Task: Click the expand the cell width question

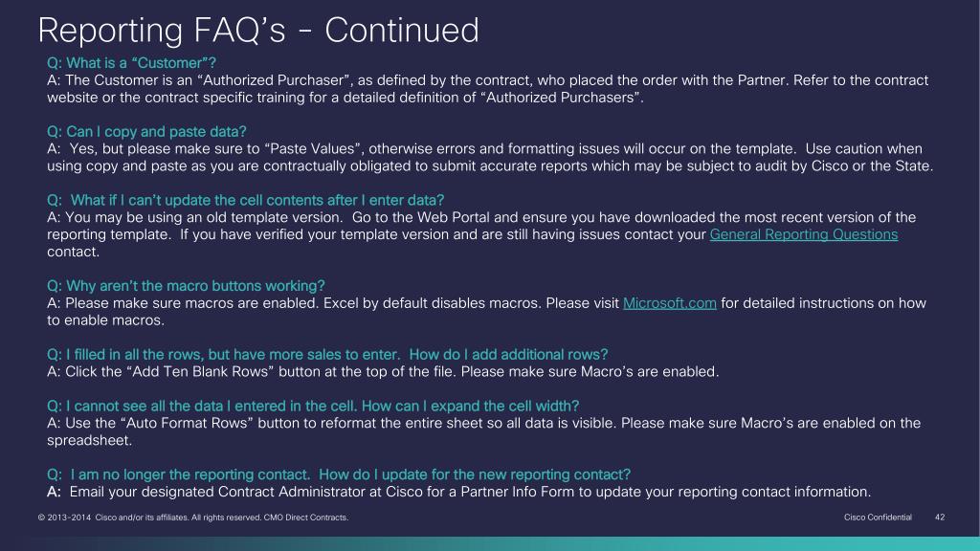Action: point(313,406)
